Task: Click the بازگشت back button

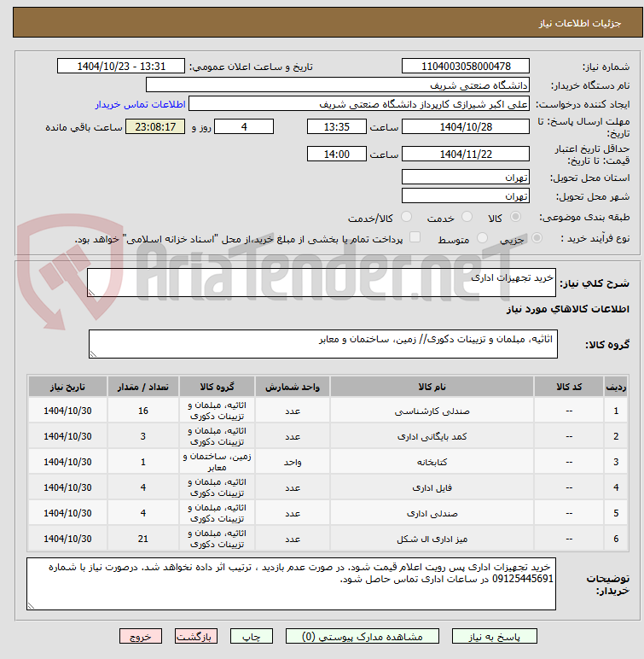Action: tap(196, 636)
